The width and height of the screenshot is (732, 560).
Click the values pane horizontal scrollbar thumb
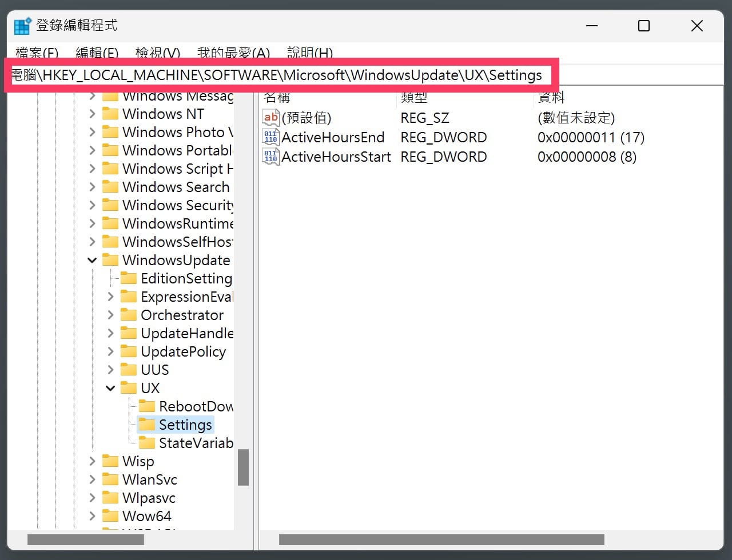pyautogui.click(x=441, y=539)
